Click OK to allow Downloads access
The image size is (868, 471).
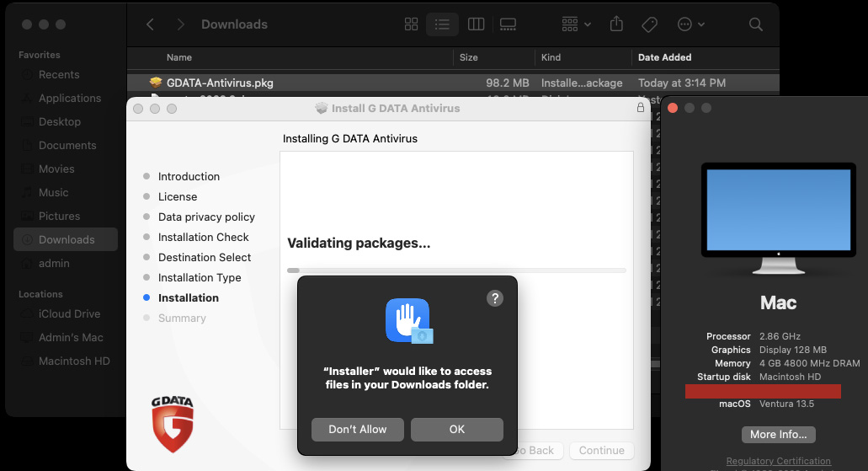pyautogui.click(x=456, y=430)
